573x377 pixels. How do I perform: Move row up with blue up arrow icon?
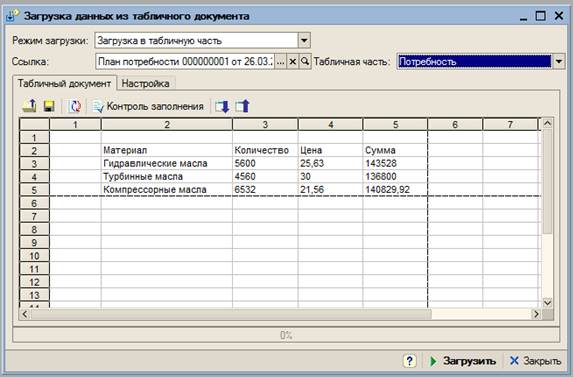click(x=243, y=106)
